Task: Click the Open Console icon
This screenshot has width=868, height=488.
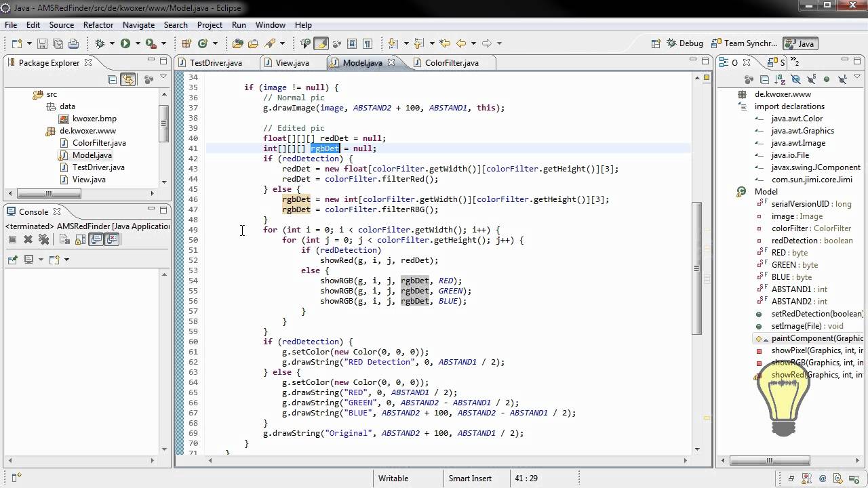Action: point(54,259)
